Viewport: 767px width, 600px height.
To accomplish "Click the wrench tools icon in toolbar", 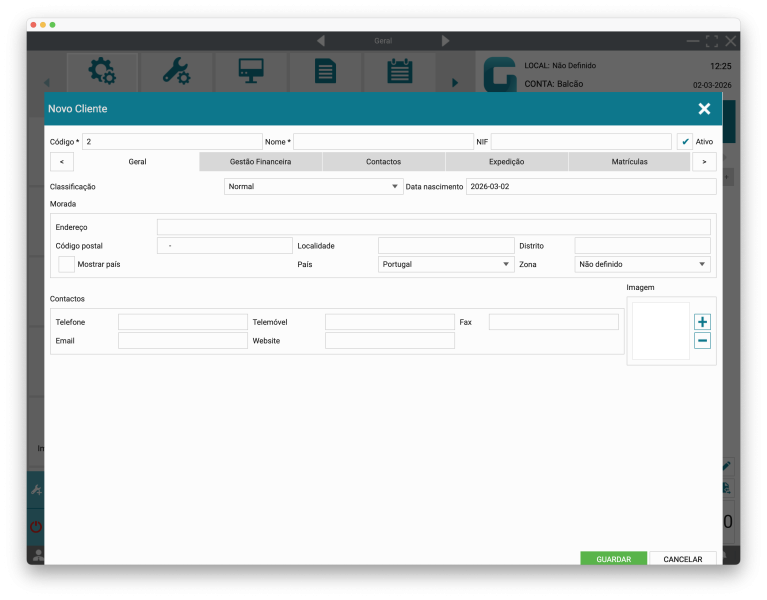I will coord(175,71).
